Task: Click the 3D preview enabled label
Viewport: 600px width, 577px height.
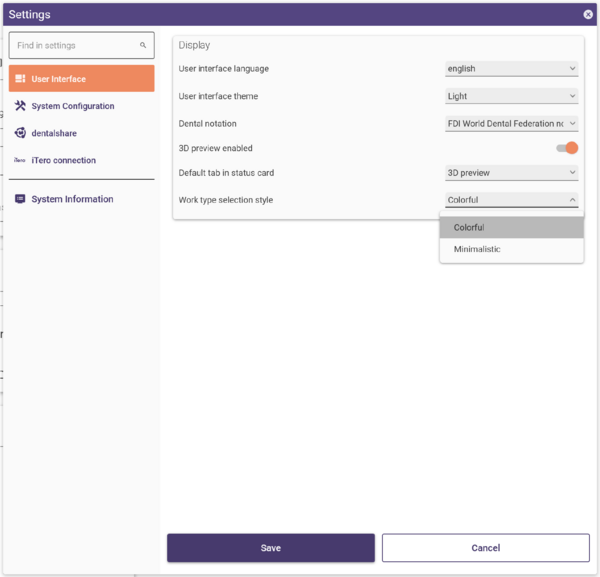Action: coord(215,148)
